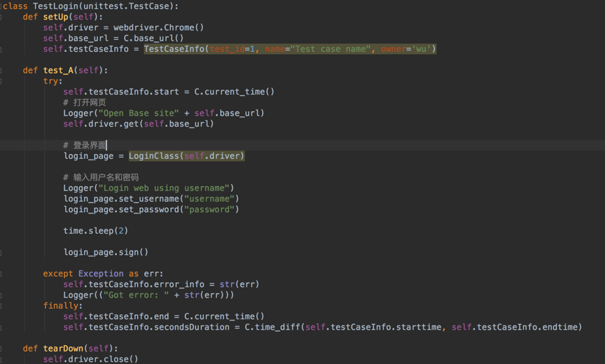Click 'self.testCaseInfo.secondsDuration' attribute
The width and height of the screenshot is (605, 364).
146,328
